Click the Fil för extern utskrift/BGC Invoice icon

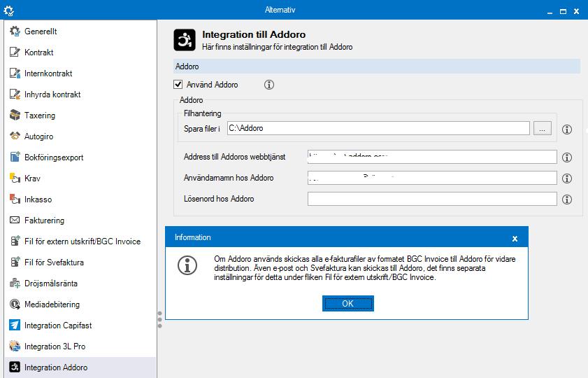click(x=15, y=241)
